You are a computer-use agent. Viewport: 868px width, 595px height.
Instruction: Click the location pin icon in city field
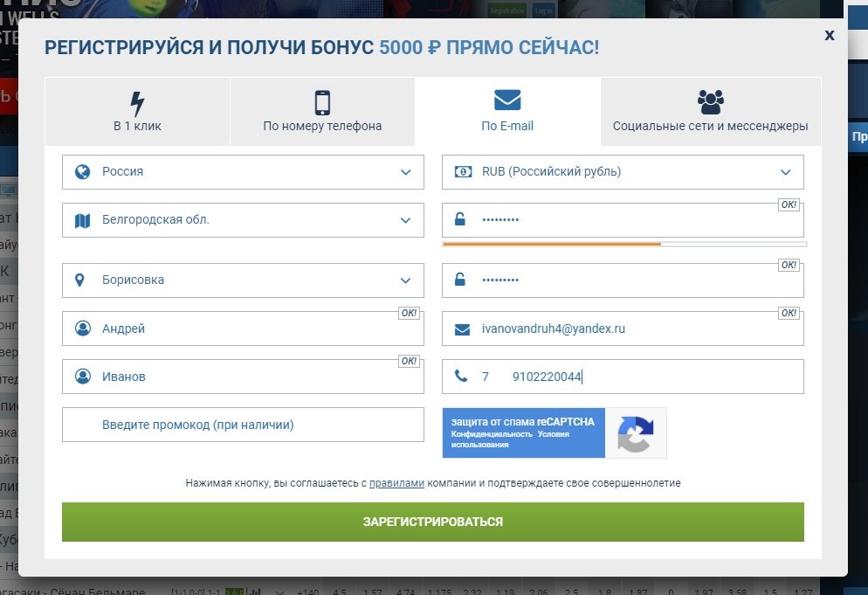(81, 280)
